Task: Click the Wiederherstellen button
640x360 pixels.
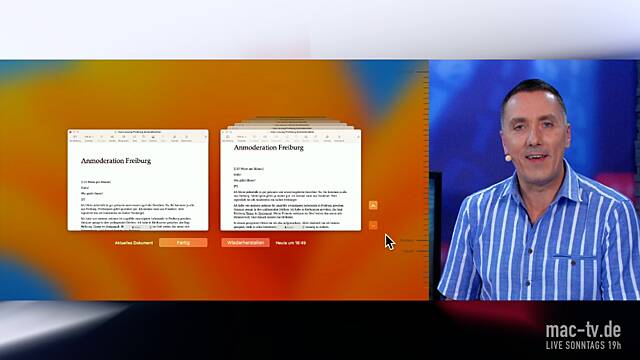Action: coord(245,242)
